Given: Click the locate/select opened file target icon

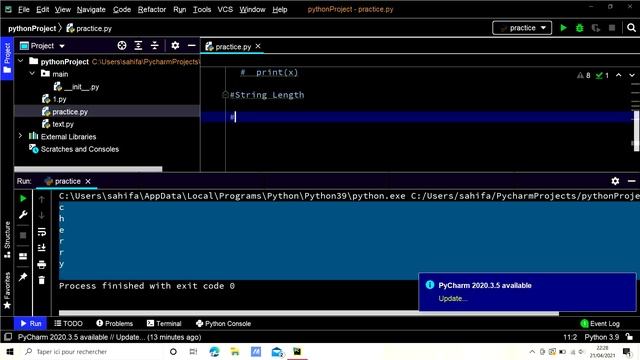Looking at the screenshot, I should coord(122,46).
